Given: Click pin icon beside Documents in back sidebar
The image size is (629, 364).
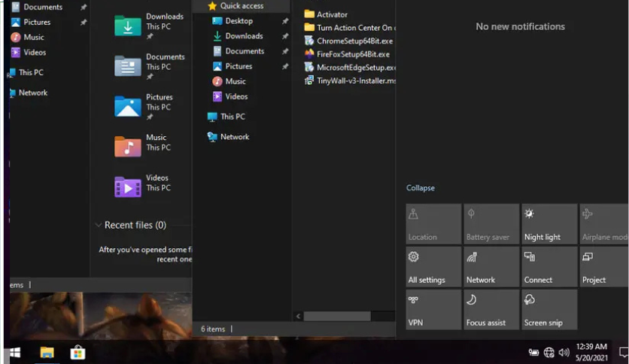Looking at the screenshot, I should 84,8.
